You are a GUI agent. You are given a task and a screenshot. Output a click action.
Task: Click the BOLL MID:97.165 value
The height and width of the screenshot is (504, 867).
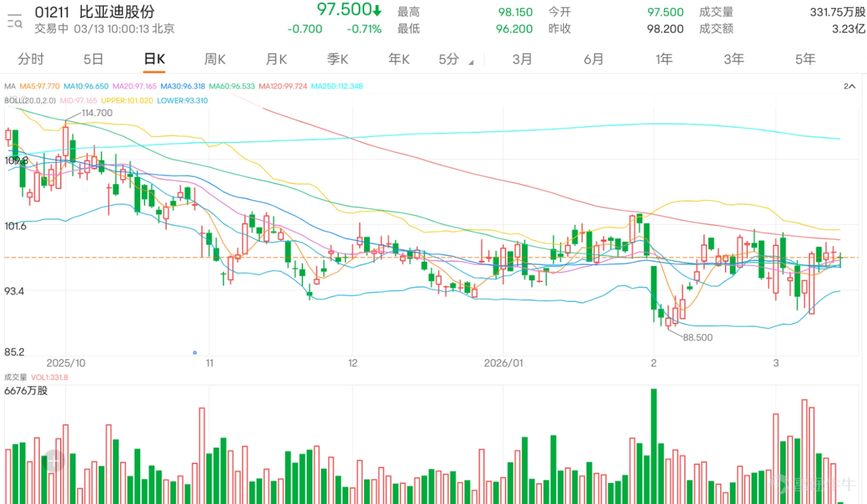pyautogui.click(x=79, y=100)
